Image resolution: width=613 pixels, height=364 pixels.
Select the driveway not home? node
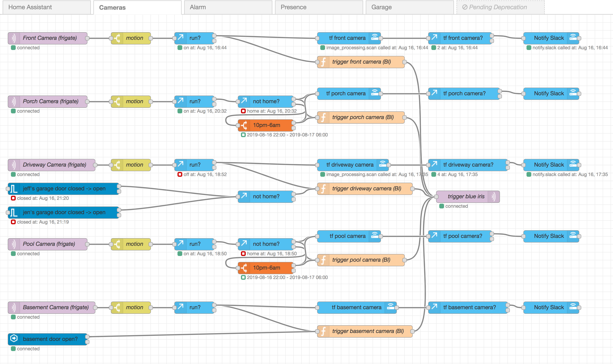click(x=266, y=197)
